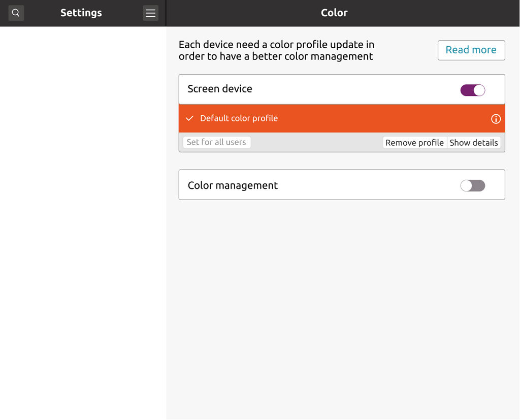Click the Screen device row label
The height and width of the screenshot is (420, 520).
(220, 88)
